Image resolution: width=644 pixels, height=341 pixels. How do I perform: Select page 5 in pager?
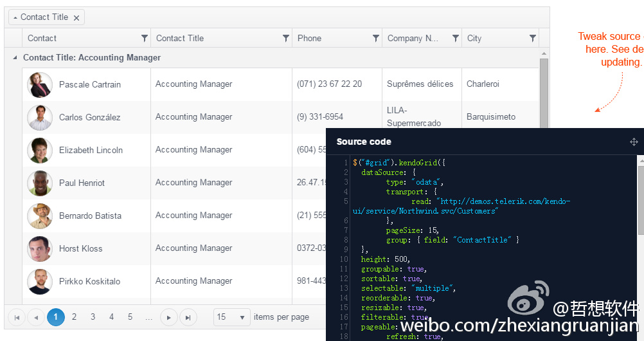click(130, 317)
